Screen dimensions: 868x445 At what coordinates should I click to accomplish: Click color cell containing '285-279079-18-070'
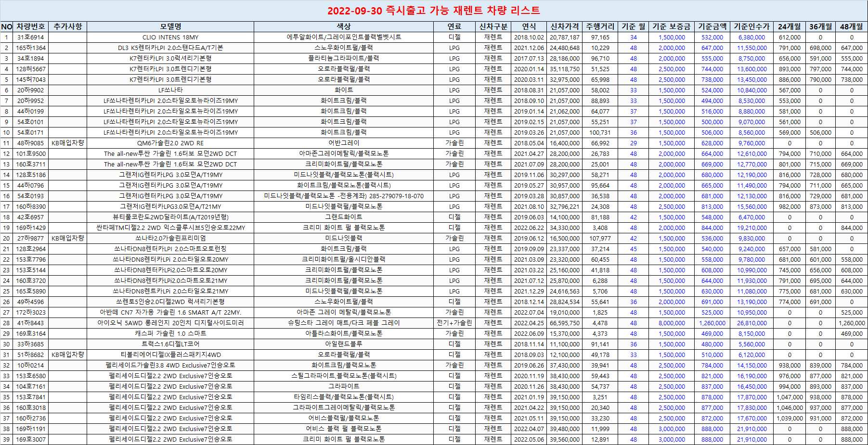344,196
